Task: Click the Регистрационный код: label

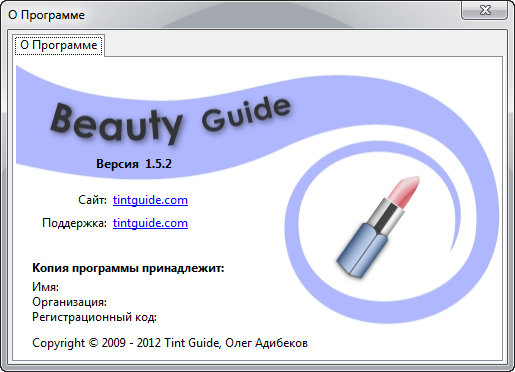Action: [x=94, y=317]
